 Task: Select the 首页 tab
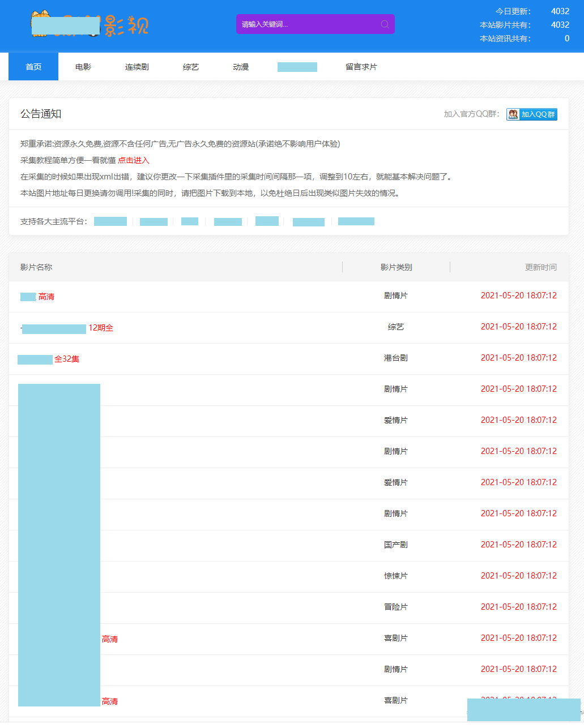pyautogui.click(x=33, y=66)
